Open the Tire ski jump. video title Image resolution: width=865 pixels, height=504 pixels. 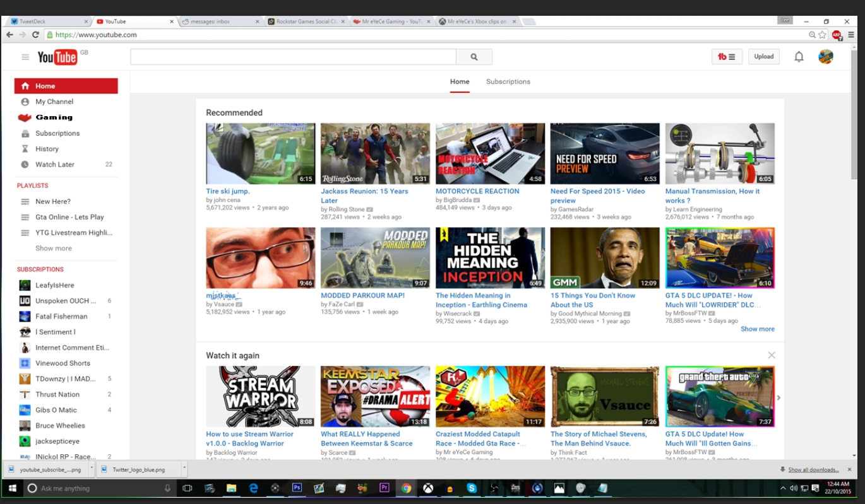pos(228,191)
